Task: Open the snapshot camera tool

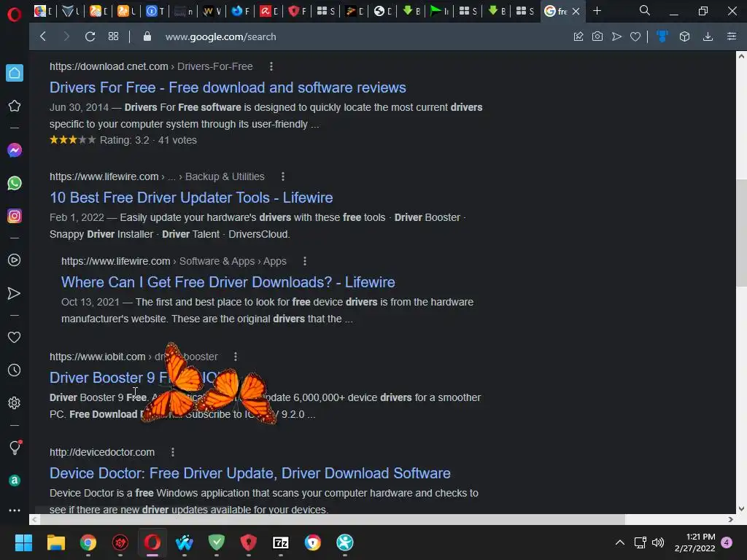Action: 597,36
